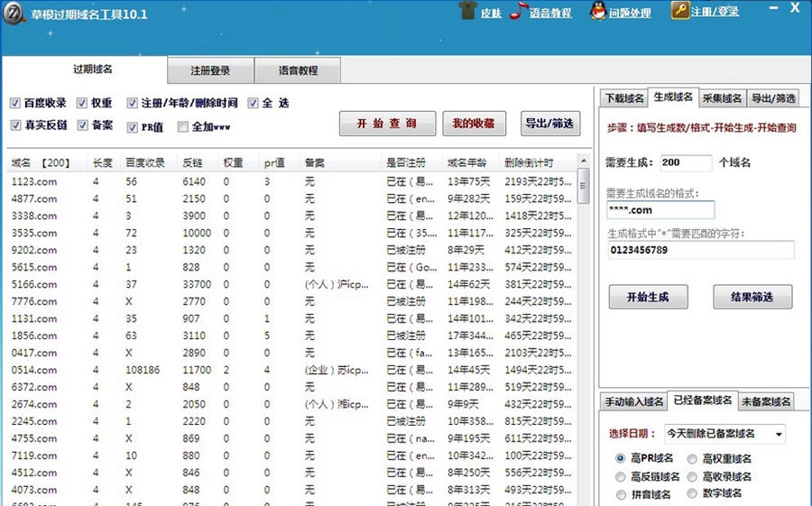Screen dimensions: 812x506
Task: Uncheck the 真实反链 checkbox
Action: tap(15, 125)
